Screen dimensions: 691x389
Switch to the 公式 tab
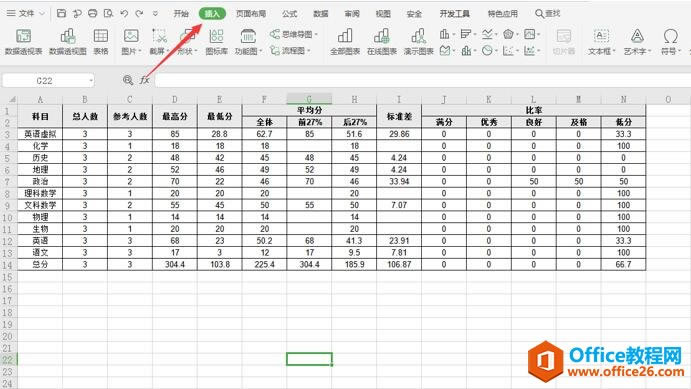click(290, 14)
